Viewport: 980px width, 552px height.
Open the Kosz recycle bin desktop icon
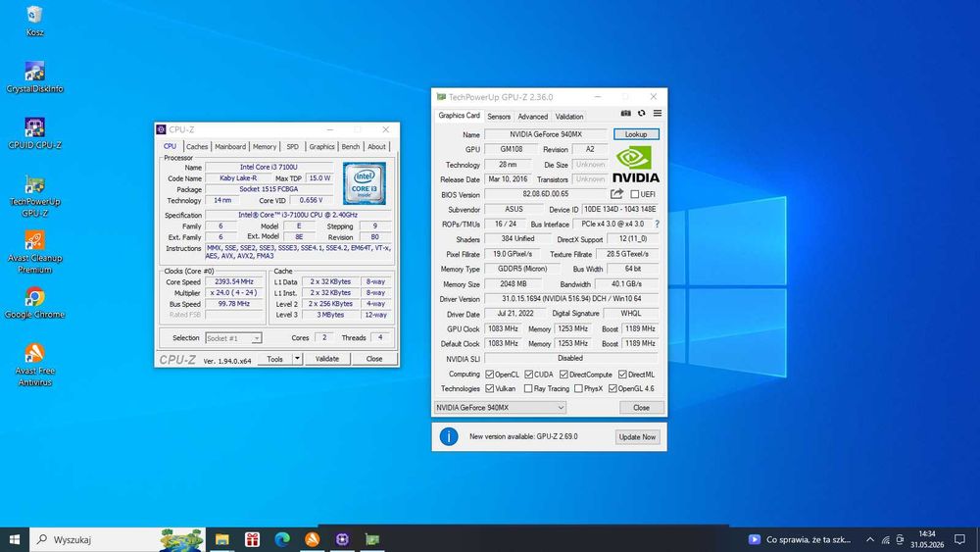pos(34,20)
